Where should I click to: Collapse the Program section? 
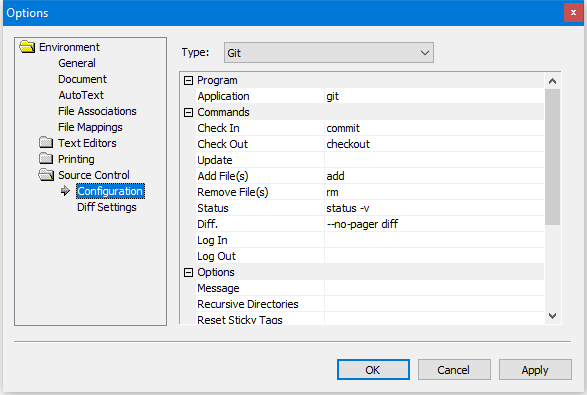coord(189,80)
